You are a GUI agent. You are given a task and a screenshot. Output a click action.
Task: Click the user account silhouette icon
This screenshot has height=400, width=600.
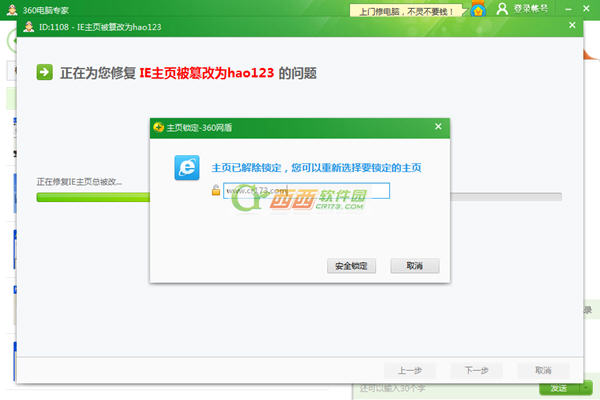click(x=502, y=9)
